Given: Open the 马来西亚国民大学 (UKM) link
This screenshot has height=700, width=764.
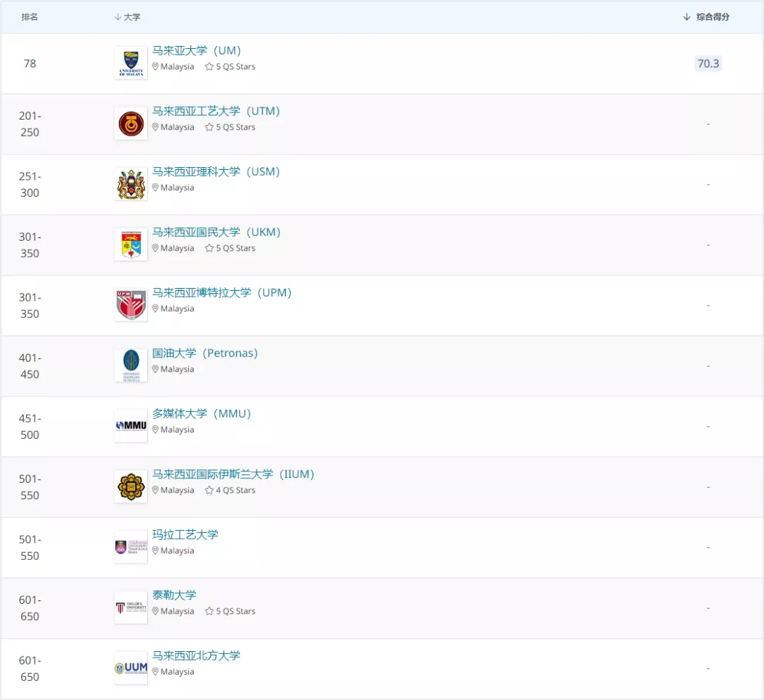Looking at the screenshot, I should tap(216, 232).
